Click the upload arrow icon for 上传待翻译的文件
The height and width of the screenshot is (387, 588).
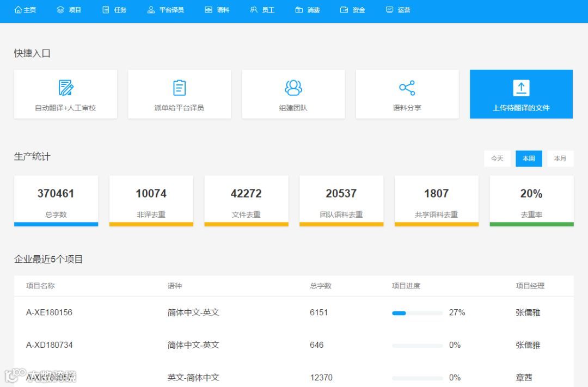pos(521,88)
